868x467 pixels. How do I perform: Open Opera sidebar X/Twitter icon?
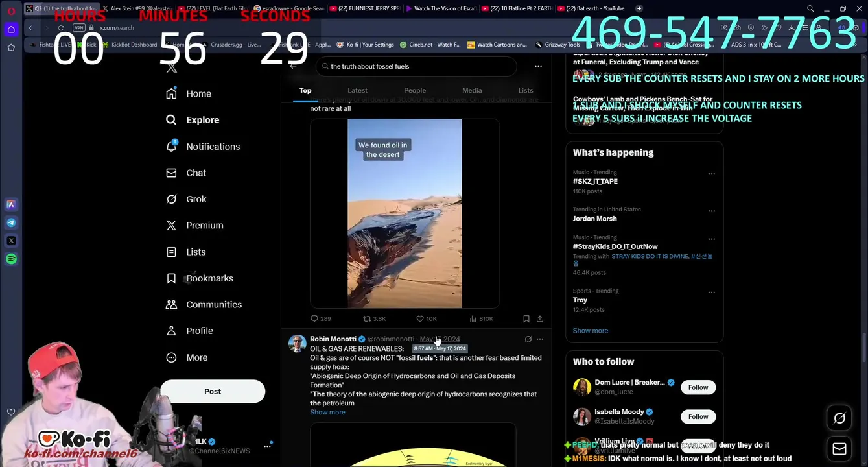coord(11,241)
